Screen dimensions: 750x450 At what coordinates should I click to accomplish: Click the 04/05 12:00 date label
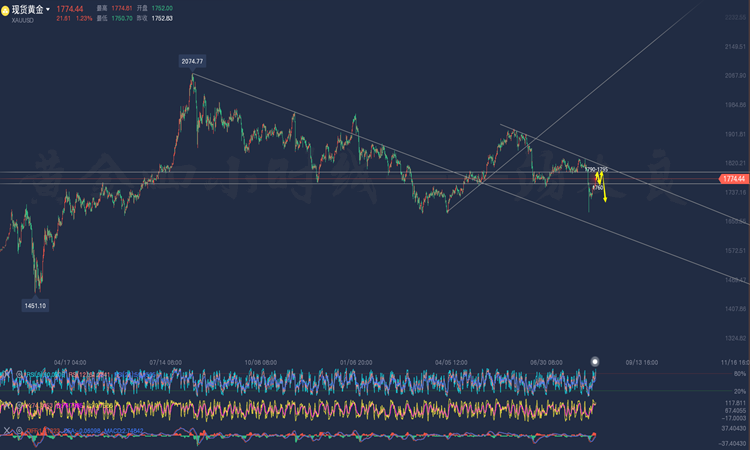click(x=451, y=362)
